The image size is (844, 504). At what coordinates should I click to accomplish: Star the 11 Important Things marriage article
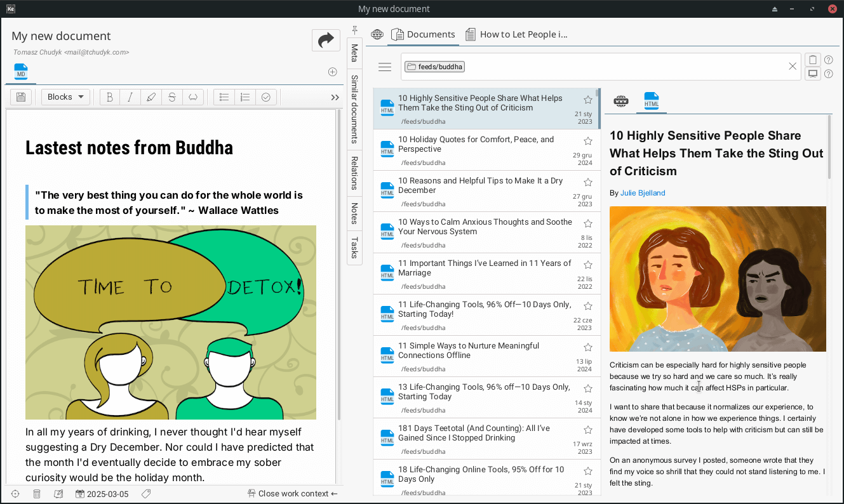point(587,265)
